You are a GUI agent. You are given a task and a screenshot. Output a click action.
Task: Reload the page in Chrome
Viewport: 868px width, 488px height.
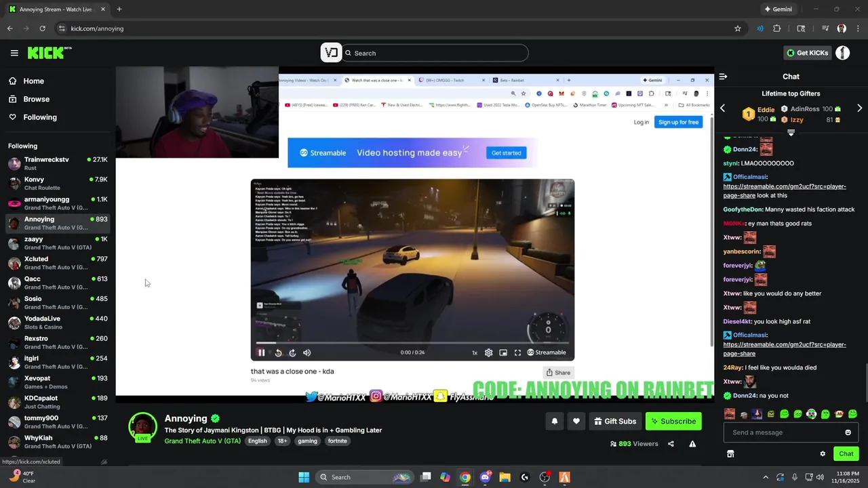point(42,28)
